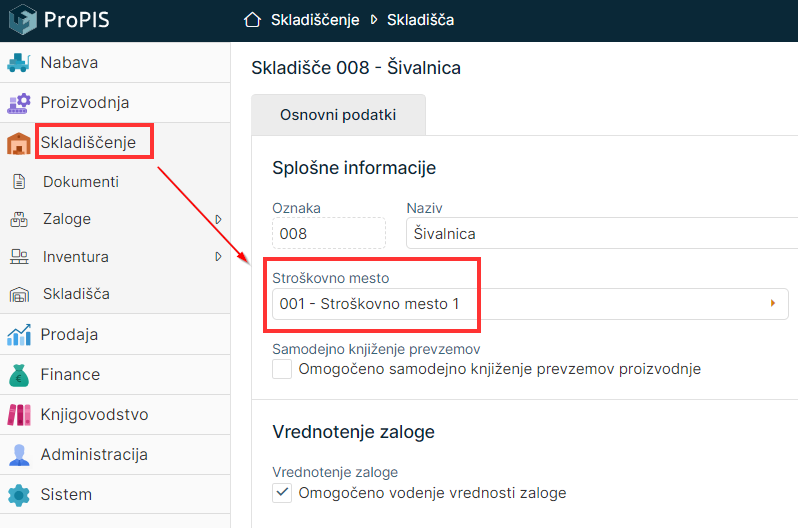Click the Skladiščenje breadcrumb link
This screenshot has width=798, height=528.
coord(315,20)
